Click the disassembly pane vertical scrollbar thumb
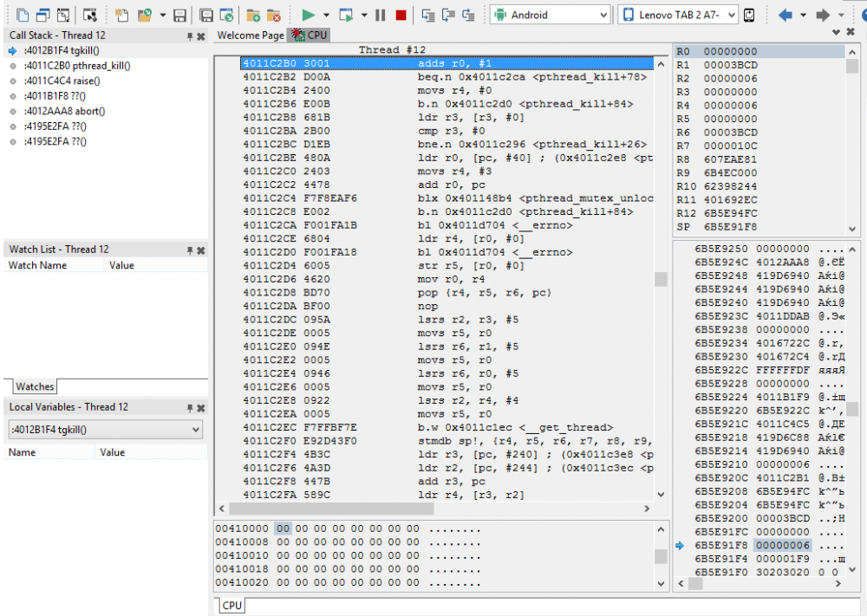This screenshot has width=867, height=616. pos(661,280)
